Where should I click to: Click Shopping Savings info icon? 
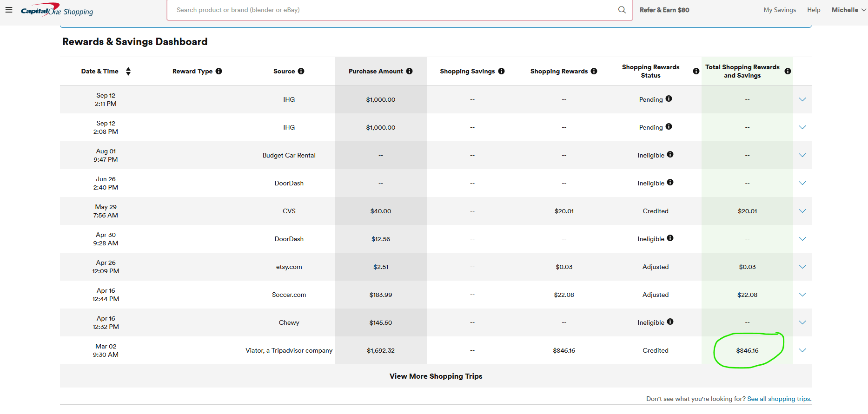(x=501, y=71)
